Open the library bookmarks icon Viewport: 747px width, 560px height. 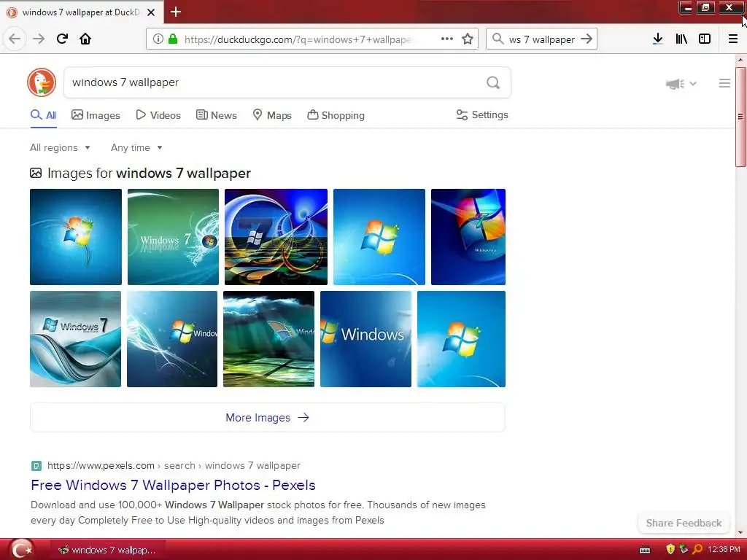(681, 39)
